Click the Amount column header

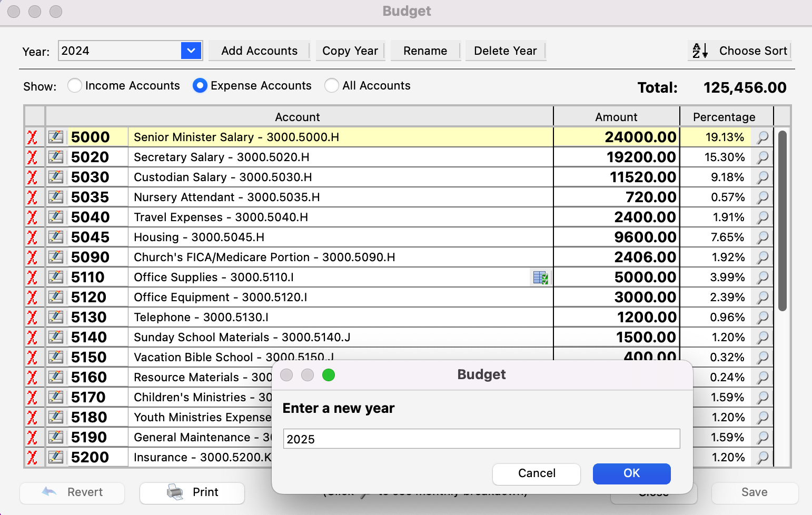[616, 117]
